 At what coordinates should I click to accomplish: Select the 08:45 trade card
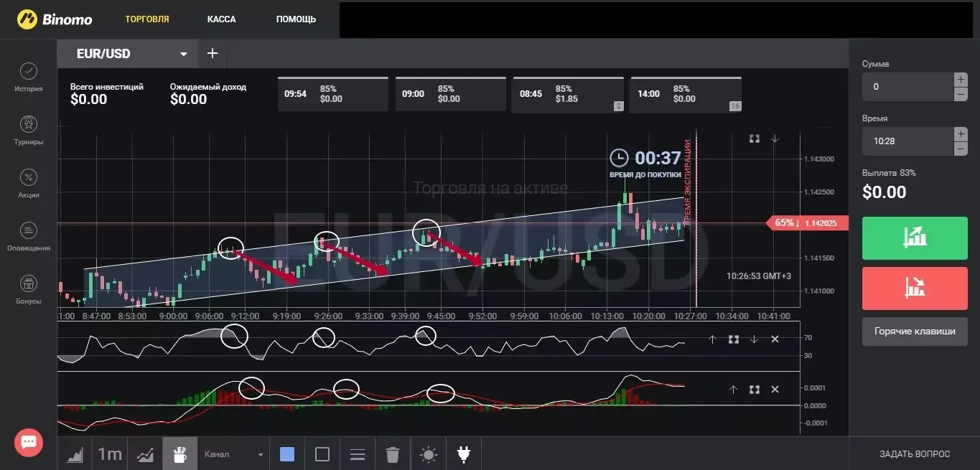click(569, 94)
